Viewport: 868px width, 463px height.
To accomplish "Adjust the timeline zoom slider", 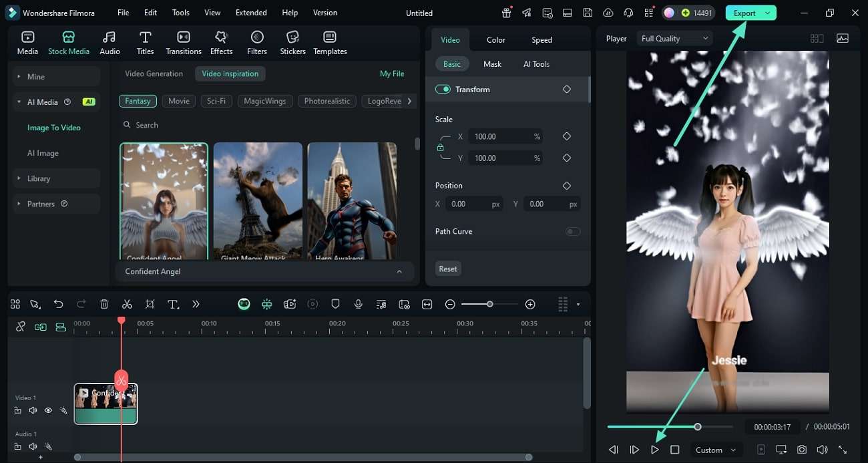I will point(489,304).
